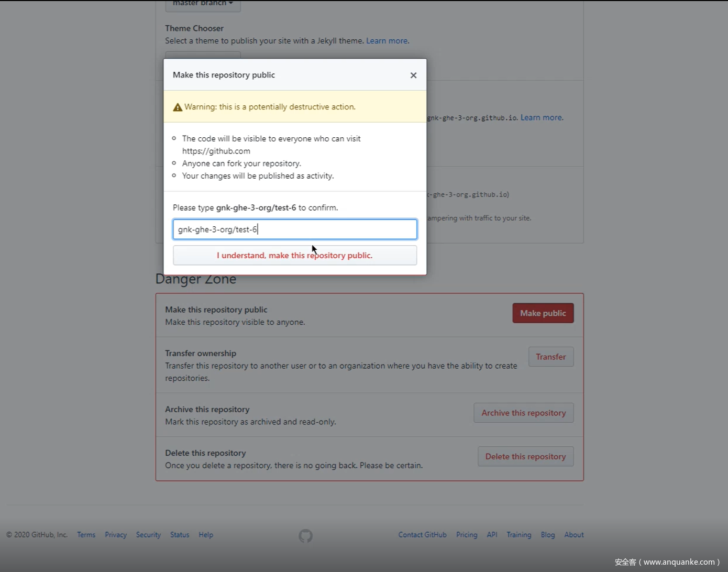This screenshot has height=572, width=728.
Task: Open the Help footer link
Action: point(206,535)
